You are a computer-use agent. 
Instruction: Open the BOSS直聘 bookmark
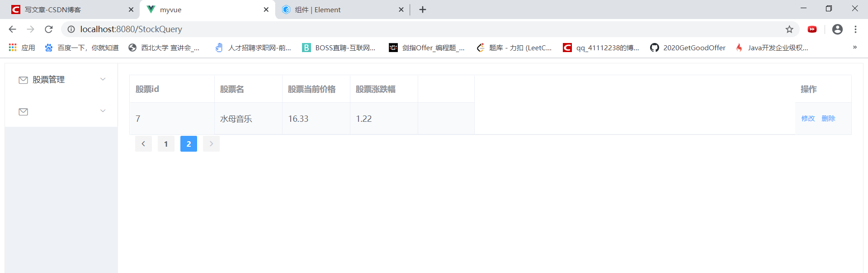[339, 48]
